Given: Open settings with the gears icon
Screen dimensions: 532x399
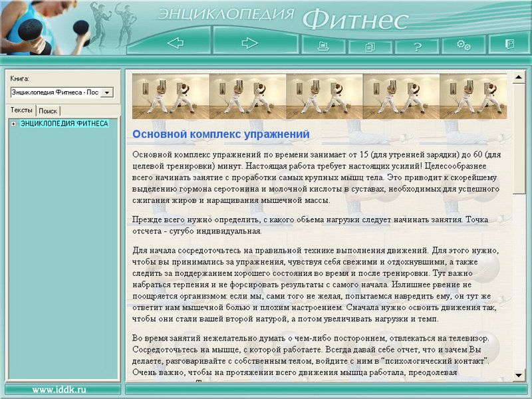Looking at the screenshot, I should (x=464, y=45).
